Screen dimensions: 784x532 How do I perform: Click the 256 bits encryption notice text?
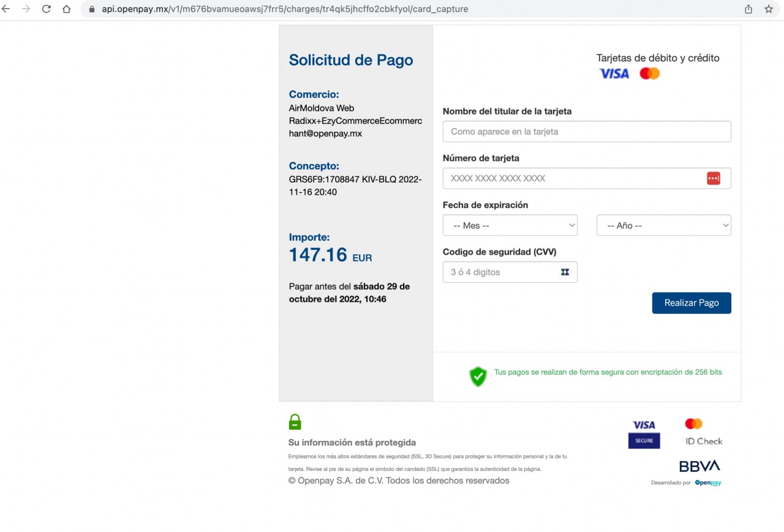[608, 372]
